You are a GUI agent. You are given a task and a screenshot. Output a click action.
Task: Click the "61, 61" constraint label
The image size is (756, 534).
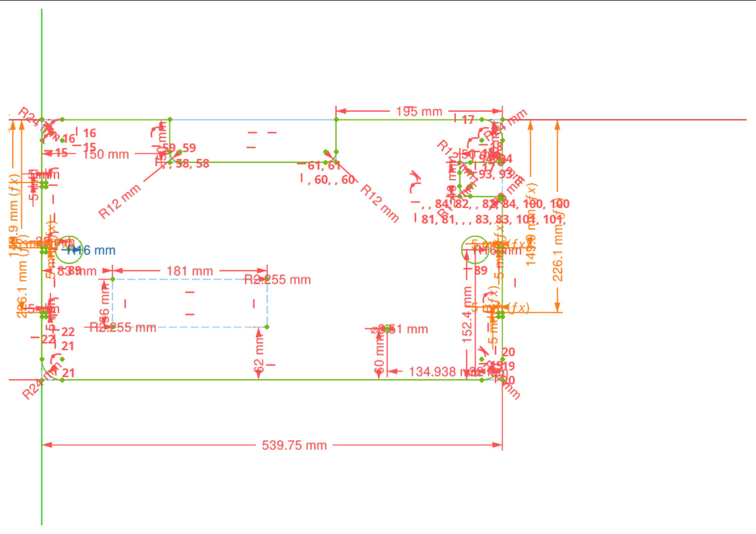[x=324, y=166]
